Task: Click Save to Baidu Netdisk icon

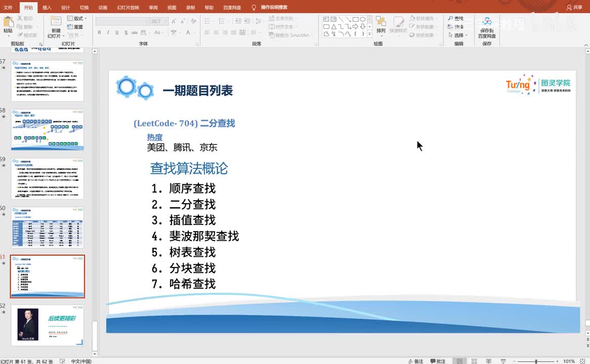Action: [x=487, y=21]
